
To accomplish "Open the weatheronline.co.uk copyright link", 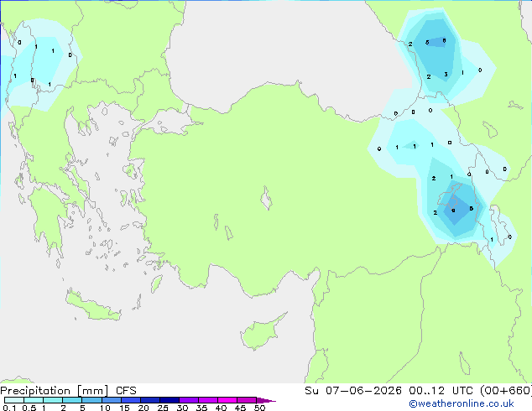I will tap(462, 403).
